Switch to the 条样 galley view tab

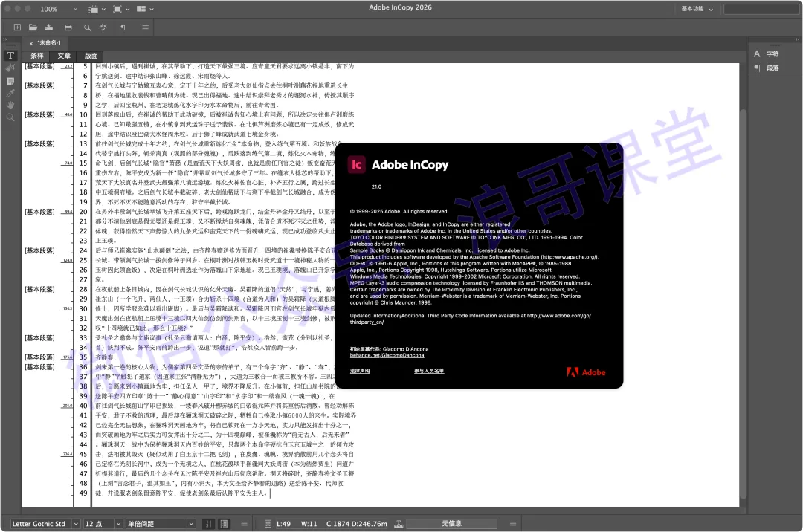tap(37, 56)
